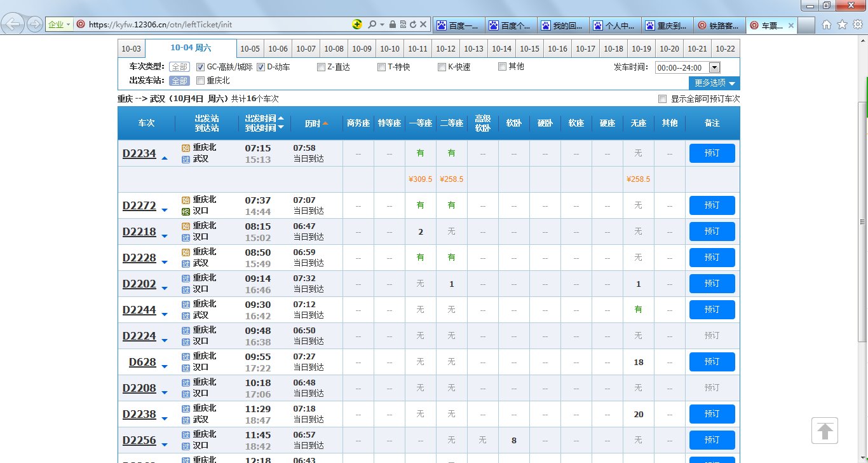Enable the Z-直达 train type checkbox
The height and width of the screenshot is (463, 868).
coord(322,67)
